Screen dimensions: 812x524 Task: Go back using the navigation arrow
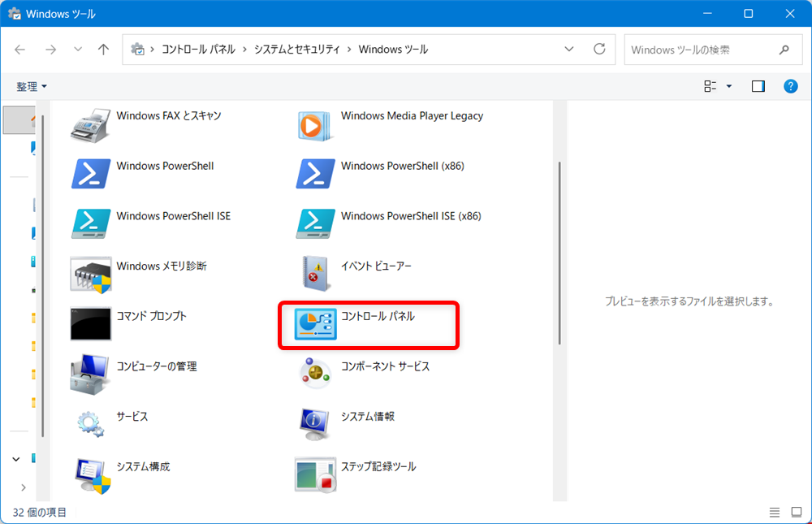click(x=19, y=49)
